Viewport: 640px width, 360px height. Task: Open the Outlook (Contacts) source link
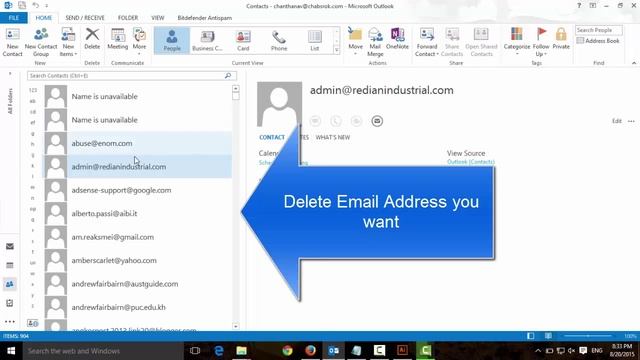[471, 162]
